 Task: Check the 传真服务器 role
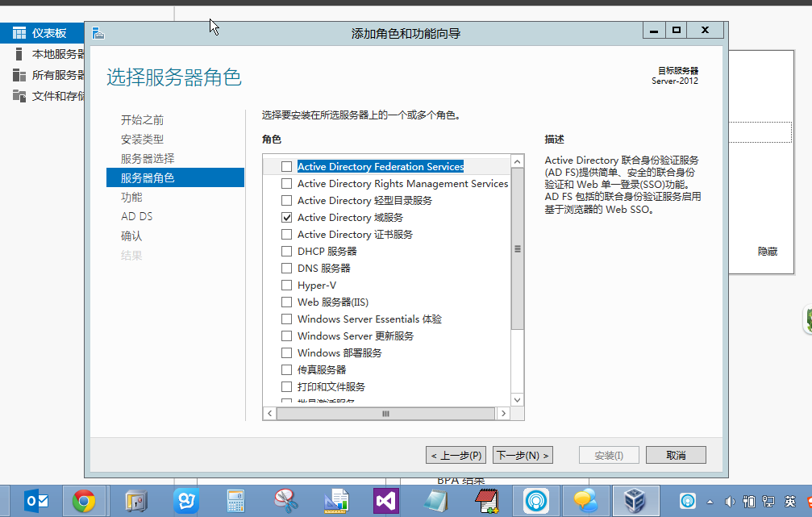(x=286, y=370)
